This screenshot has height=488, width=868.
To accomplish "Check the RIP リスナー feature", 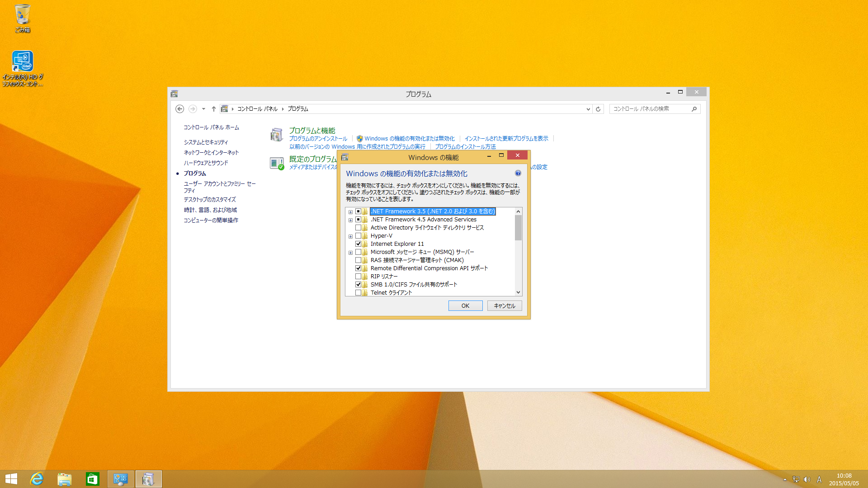I will pyautogui.click(x=359, y=276).
